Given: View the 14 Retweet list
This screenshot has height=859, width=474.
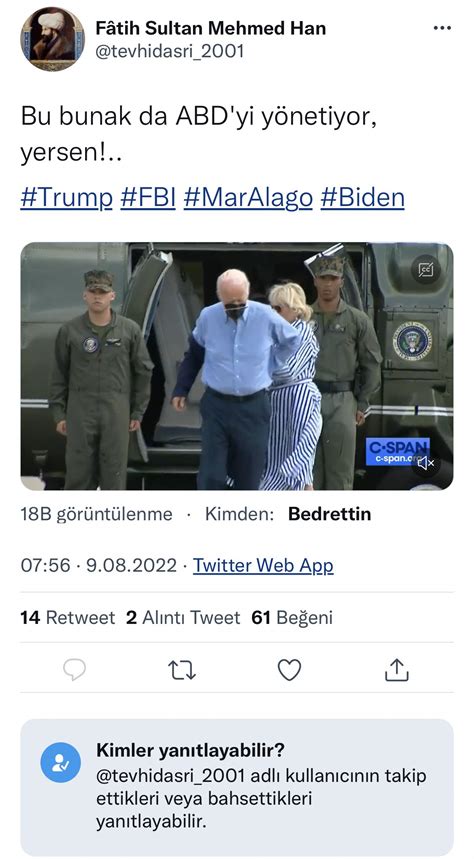Looking at the screenshot, I should [68, 618].
